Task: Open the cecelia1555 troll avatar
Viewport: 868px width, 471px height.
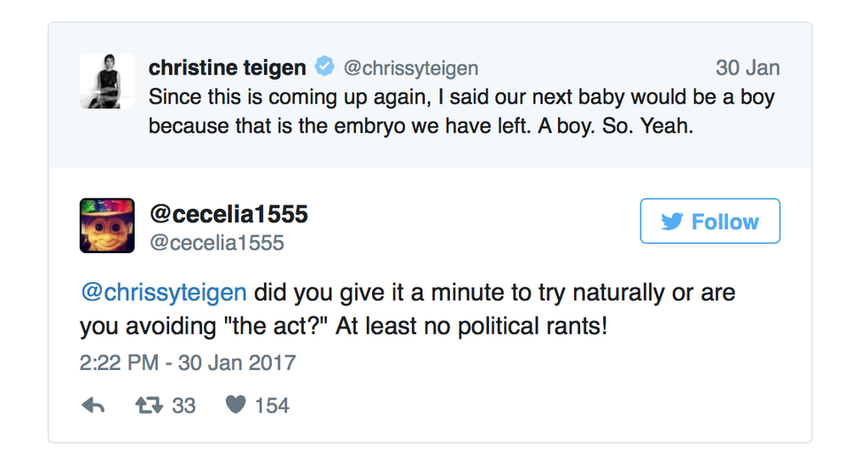Action: click(x=107, y=226)
